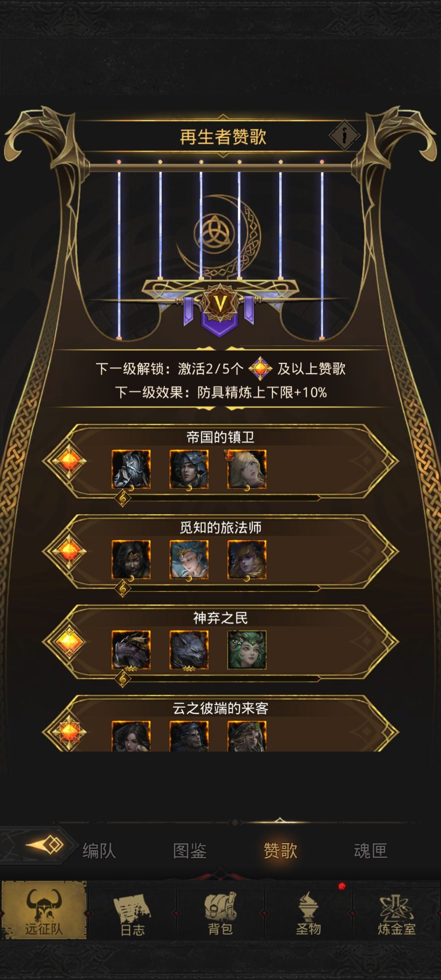
Task: Open the 魂匣 tab
Action: (370, 850)
